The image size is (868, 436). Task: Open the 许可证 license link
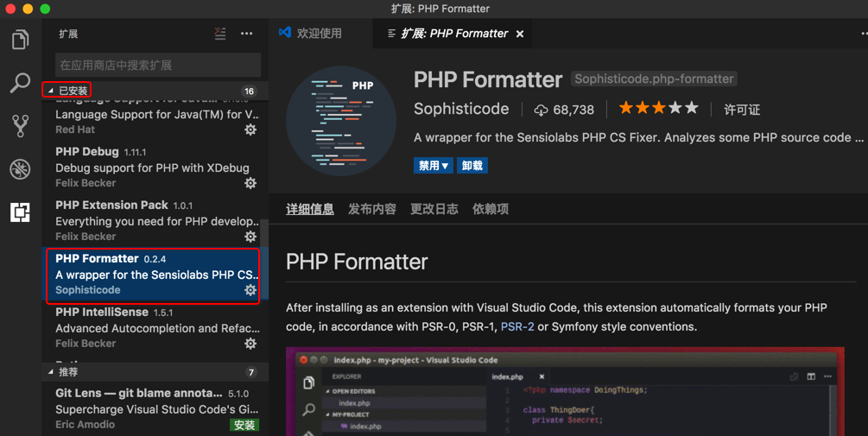[x=742, y=111]
